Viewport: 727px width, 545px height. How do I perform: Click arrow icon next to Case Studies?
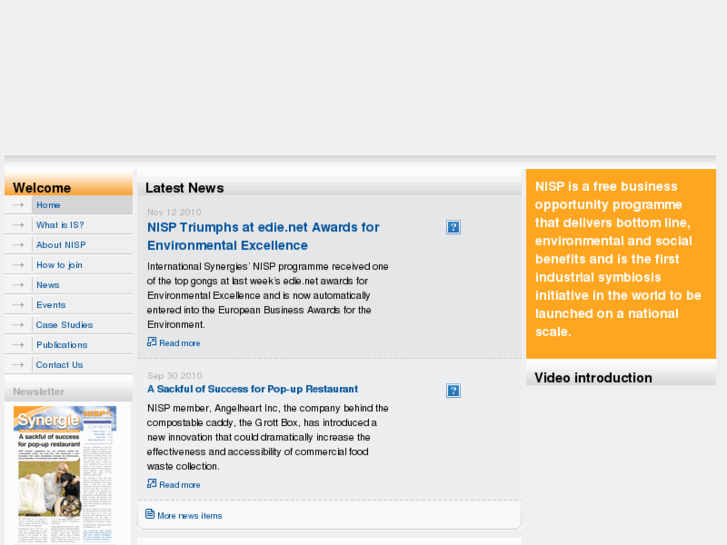pos(18,325)
